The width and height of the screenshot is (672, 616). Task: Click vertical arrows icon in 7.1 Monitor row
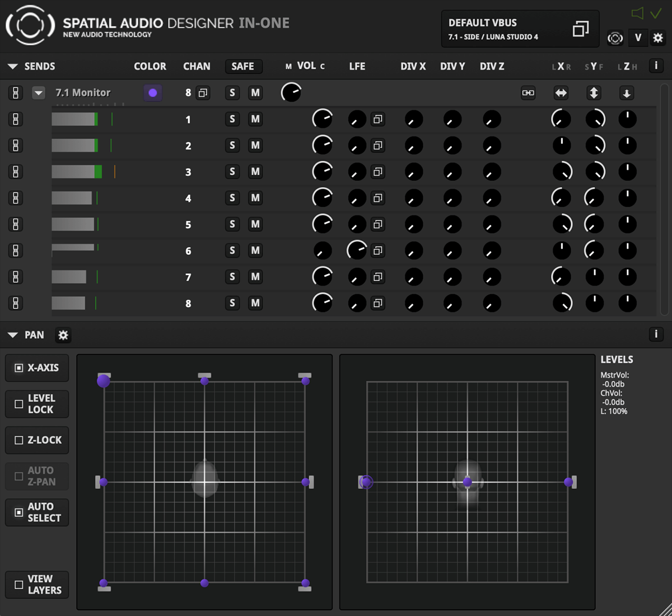(594, 93)
